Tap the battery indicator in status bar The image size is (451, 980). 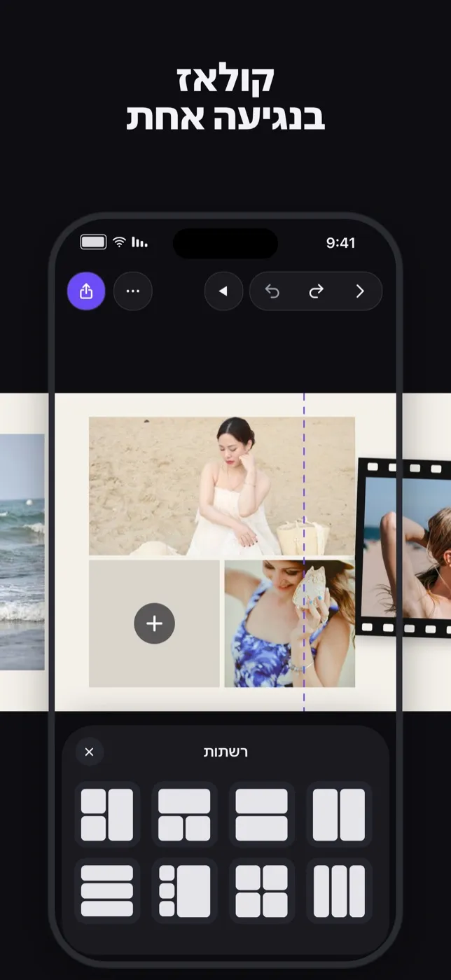pos(93,242)
